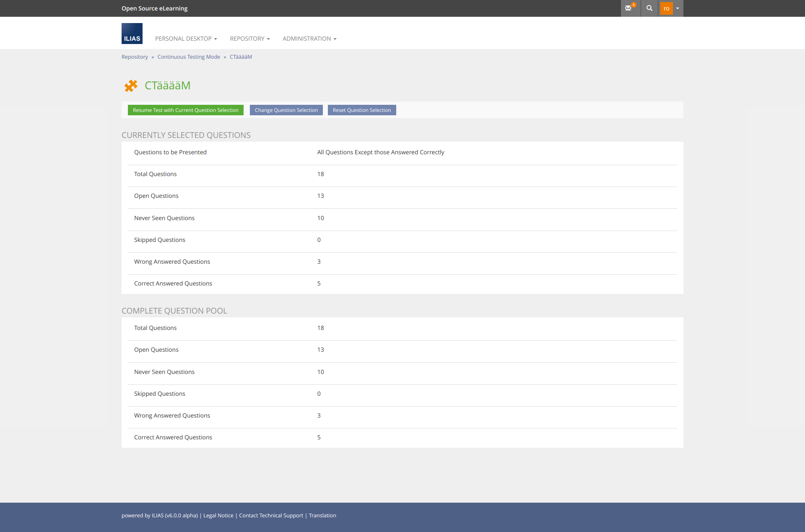Go to Repository breadcrumb link
Image resolution: width=805 pixels, height=532 pixels.
(135, 57)
